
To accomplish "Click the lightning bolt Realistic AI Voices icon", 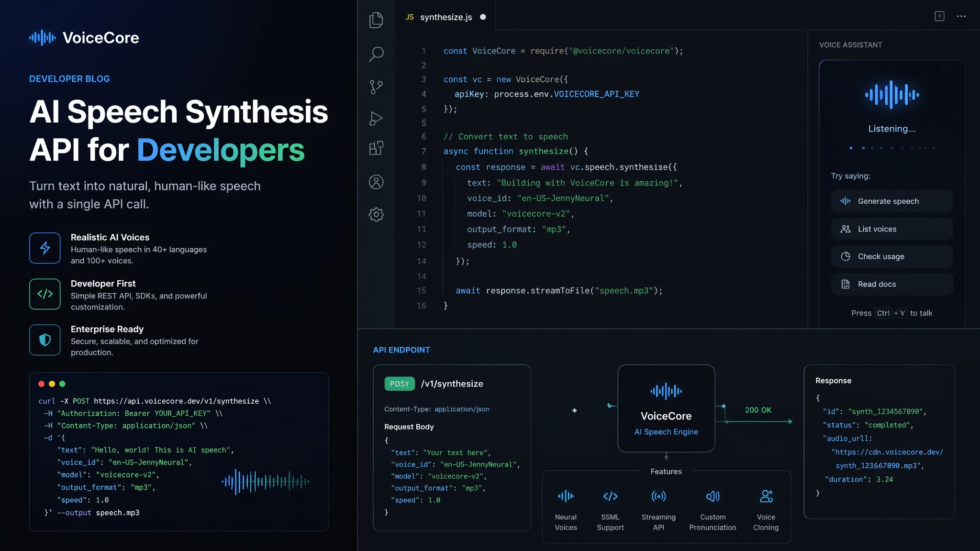I will point(45,248).
